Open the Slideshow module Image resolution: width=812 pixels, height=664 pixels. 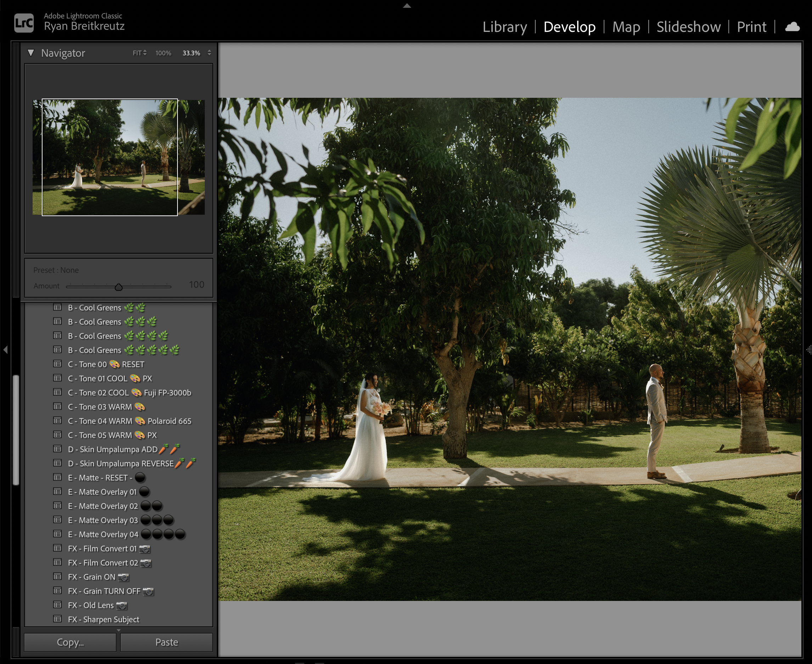coord(688,27)
